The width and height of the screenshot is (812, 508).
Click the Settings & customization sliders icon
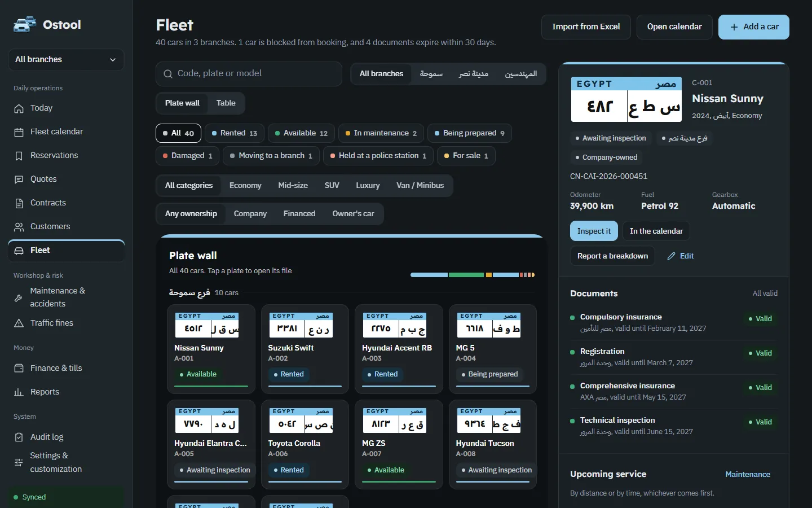point(19,462)
